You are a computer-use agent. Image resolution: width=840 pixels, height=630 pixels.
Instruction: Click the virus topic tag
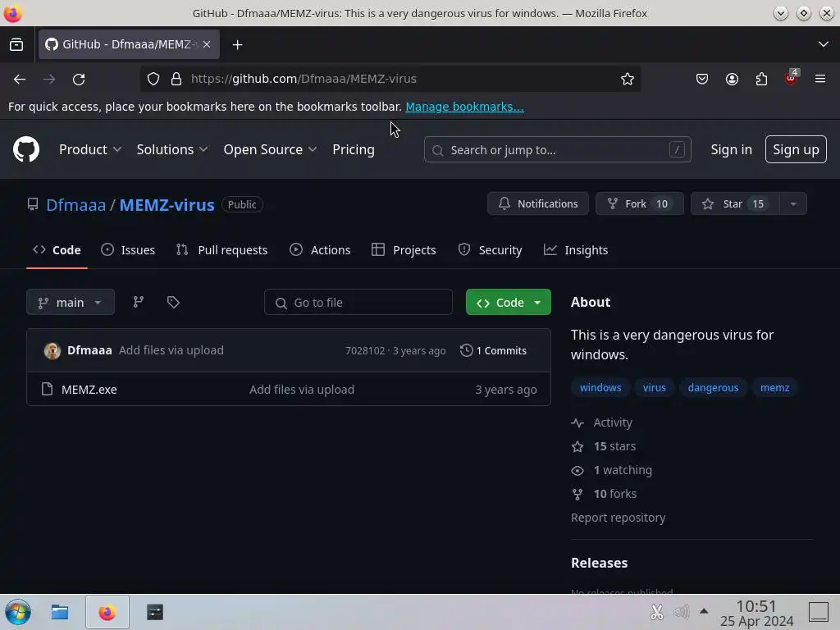pyautogui.click(x=654, y=387)
